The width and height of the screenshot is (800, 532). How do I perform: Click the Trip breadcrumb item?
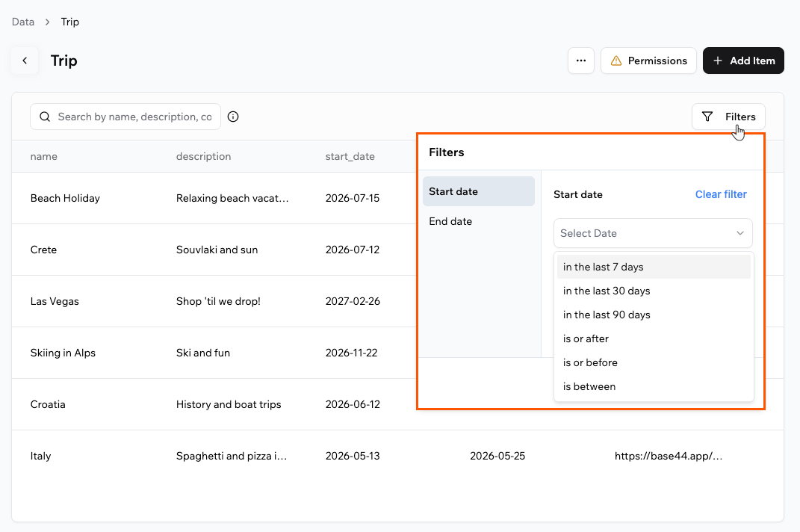tap(70, 22)
